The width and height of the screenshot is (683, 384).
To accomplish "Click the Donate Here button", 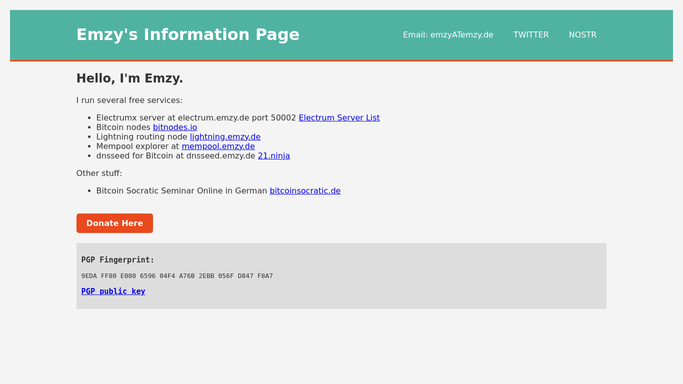I will [x=115, y=223].
